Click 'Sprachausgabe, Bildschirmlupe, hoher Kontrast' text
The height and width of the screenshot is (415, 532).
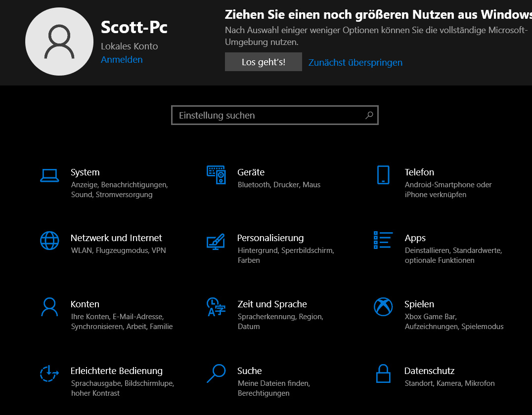[123, 388]
